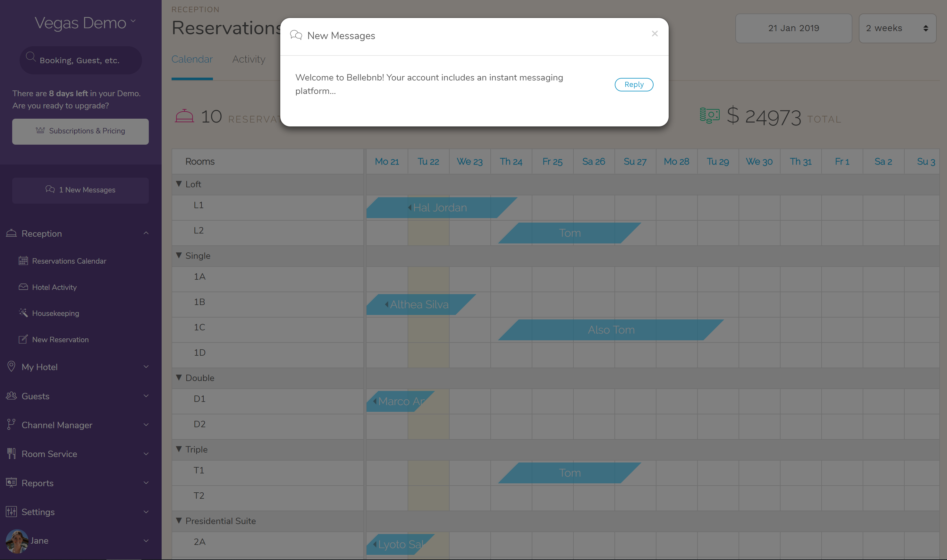
Task: Switch to the Calendar tab
Action: (192, 59)
